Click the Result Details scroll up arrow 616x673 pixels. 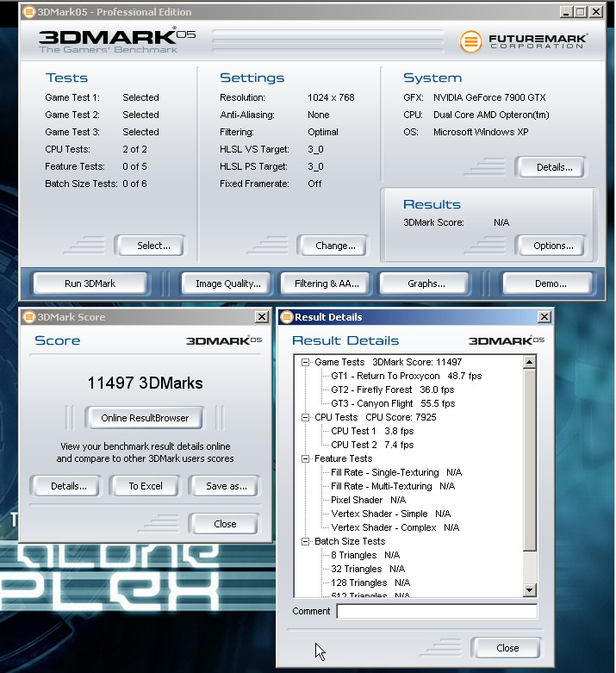point(530,363)
